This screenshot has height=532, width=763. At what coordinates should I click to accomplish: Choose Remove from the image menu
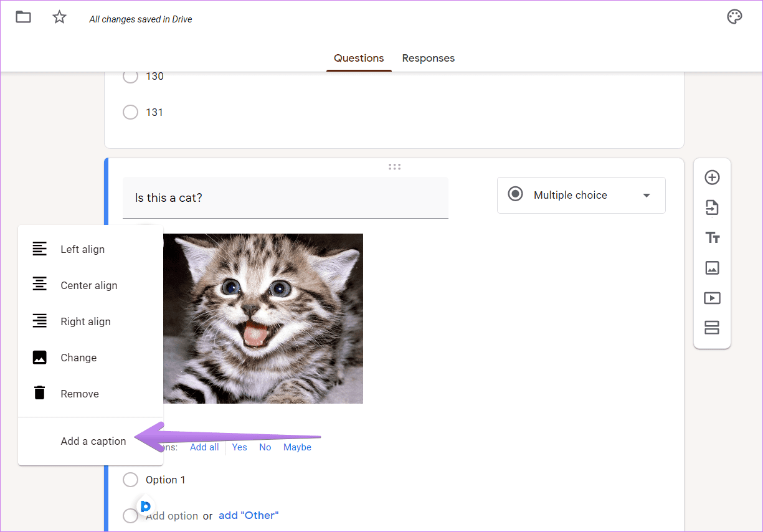pos(90,394)
